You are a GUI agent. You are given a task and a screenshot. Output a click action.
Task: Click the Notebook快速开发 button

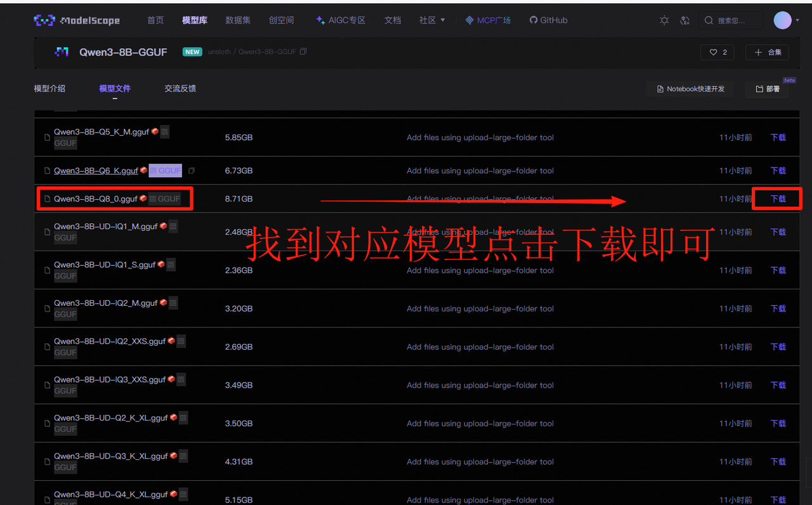690,89
